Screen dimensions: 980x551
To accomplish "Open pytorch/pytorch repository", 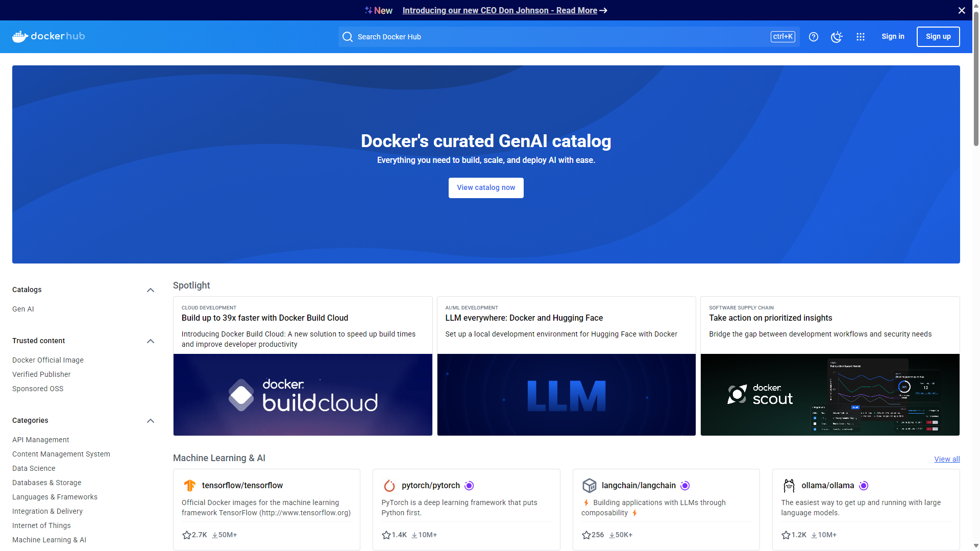I will pos(431,486).
